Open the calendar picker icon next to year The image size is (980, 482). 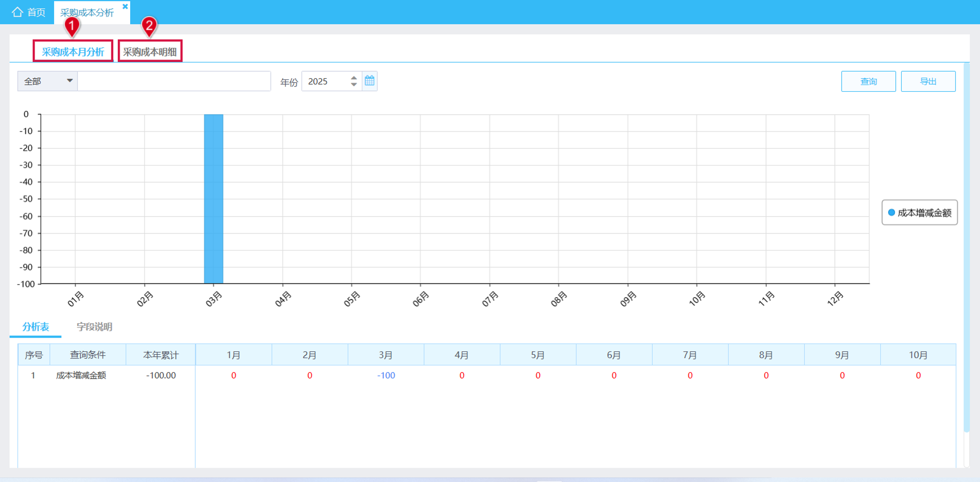[x=369, y=81]
